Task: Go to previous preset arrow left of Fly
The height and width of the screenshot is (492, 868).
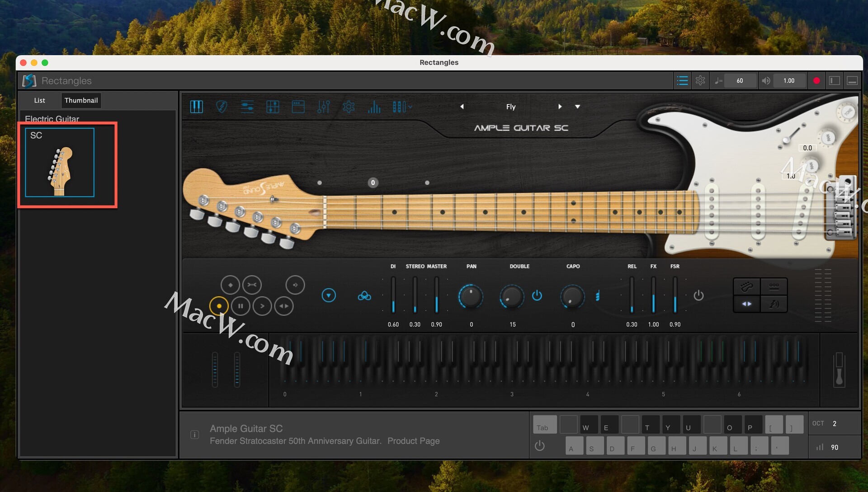Action: point(462,107)
